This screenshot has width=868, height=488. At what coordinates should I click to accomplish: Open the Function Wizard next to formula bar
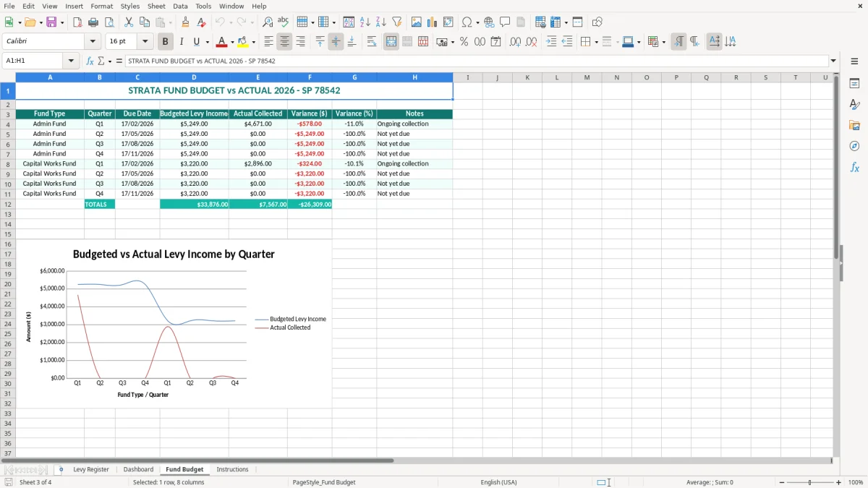(x=90, y=61)
